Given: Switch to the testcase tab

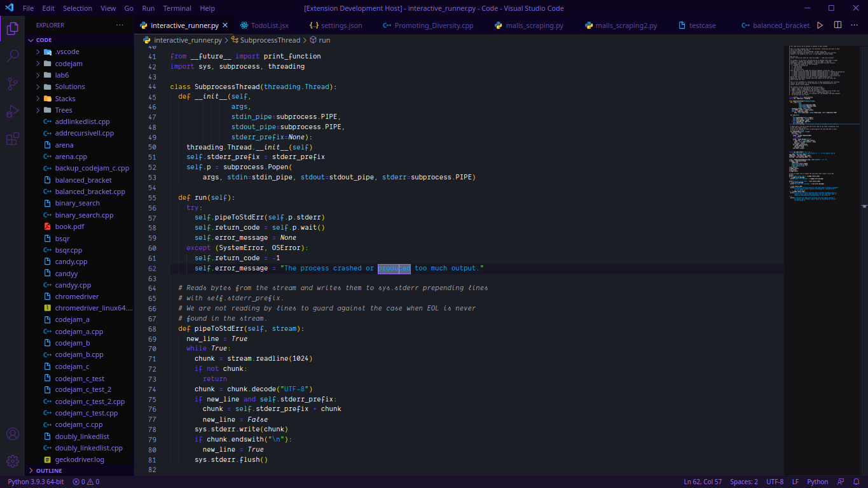Looking at the screenshot, I should [x=702, y=25].
